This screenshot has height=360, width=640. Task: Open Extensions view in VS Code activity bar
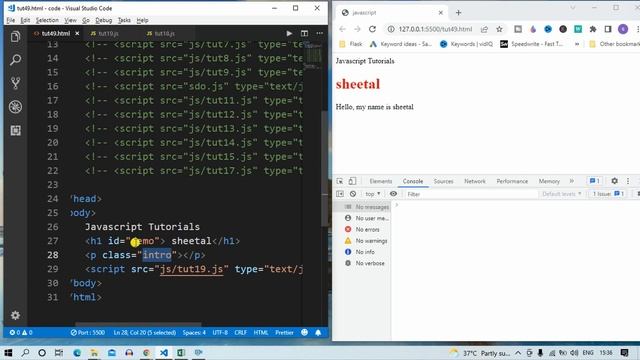16,130
